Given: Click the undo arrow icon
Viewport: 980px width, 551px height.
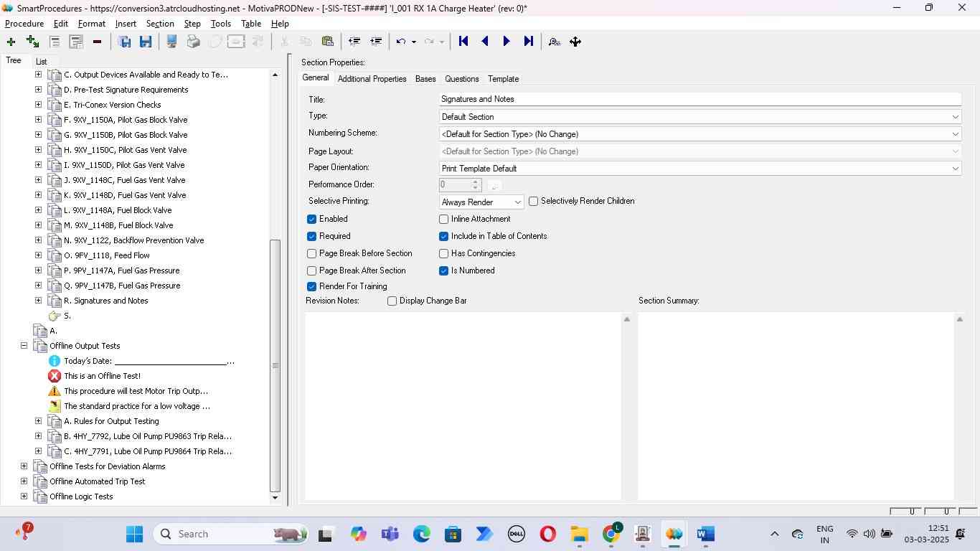Looking at the screenshot, I should [401, 42].
